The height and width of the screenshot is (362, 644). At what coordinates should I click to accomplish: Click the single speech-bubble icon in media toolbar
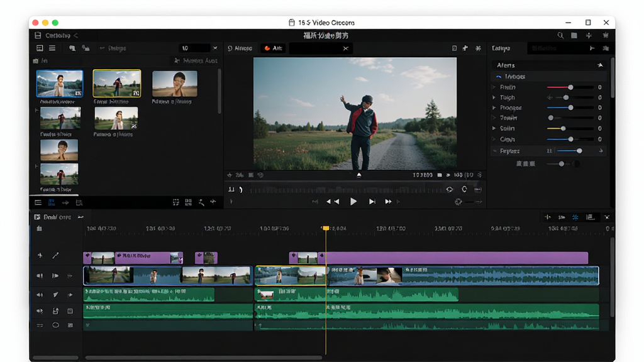tap(72, 48)
